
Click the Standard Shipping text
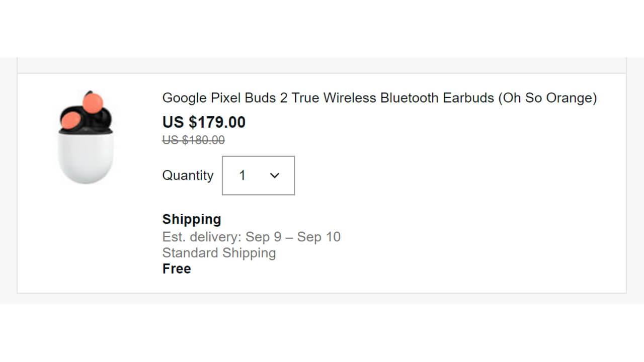click(x=219, y=253)
